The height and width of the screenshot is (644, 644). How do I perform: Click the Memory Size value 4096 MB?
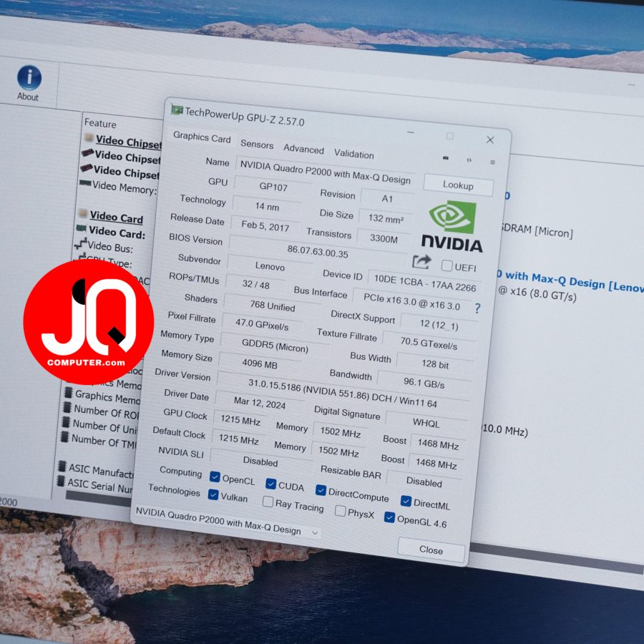coord(260,364)
